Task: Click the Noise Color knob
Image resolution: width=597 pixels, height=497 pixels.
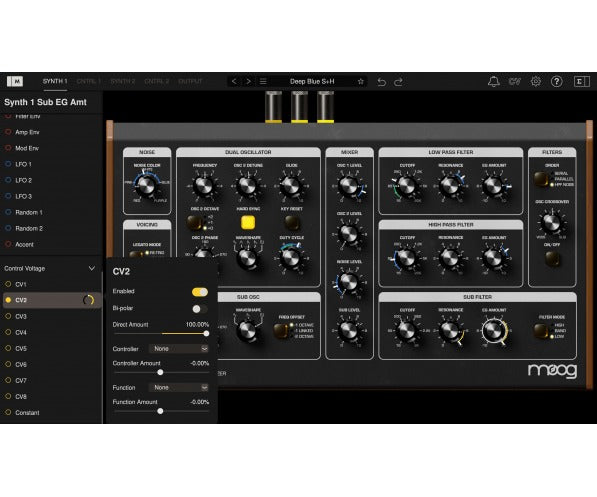Action: (x=146, y=185)
